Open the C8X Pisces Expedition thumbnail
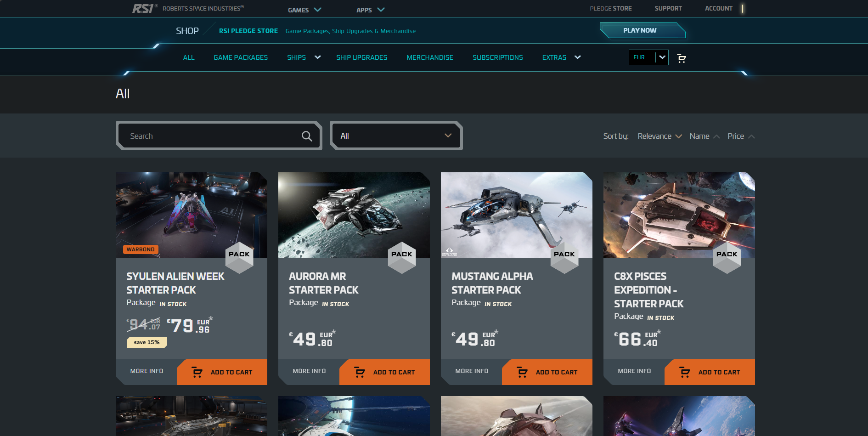The height and width of the screenshot is (436, 868). [679, 215]
